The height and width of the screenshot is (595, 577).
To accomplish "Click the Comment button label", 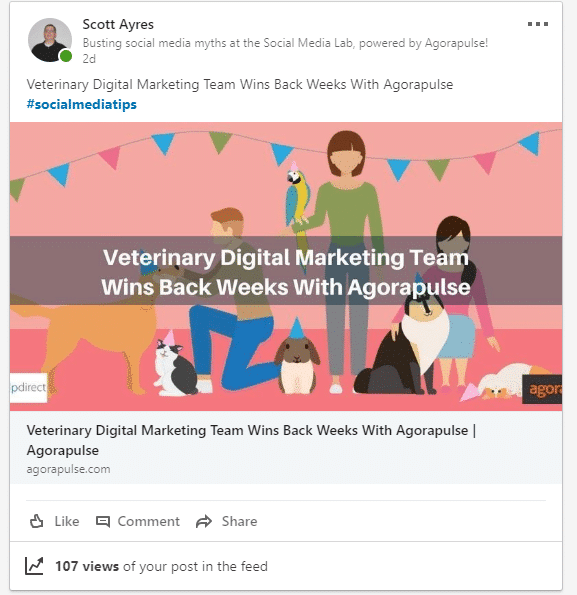I will (x=148, y=521).
